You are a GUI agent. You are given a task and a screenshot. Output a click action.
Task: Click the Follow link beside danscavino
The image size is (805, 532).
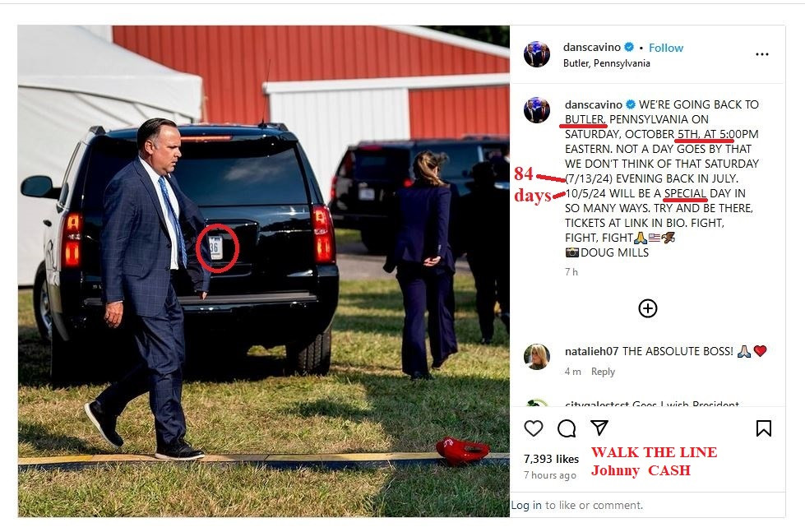tap(666, 48)
